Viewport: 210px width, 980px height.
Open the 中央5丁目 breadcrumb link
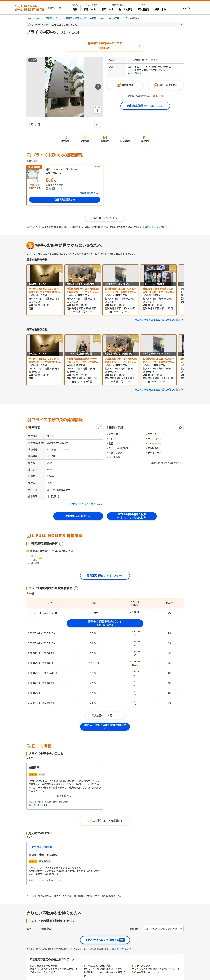[x=114, y=18]
